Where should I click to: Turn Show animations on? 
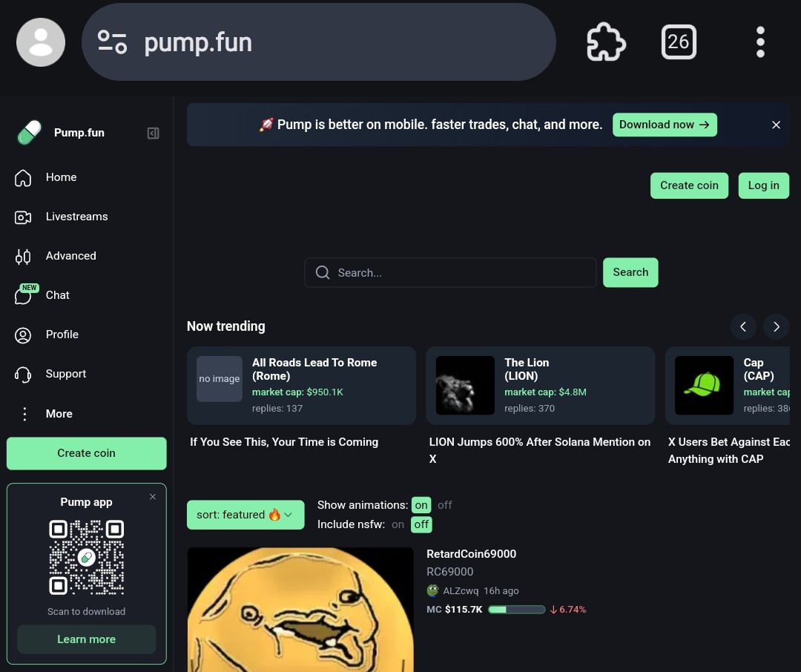pyautogui.click(x=421, y=505)
